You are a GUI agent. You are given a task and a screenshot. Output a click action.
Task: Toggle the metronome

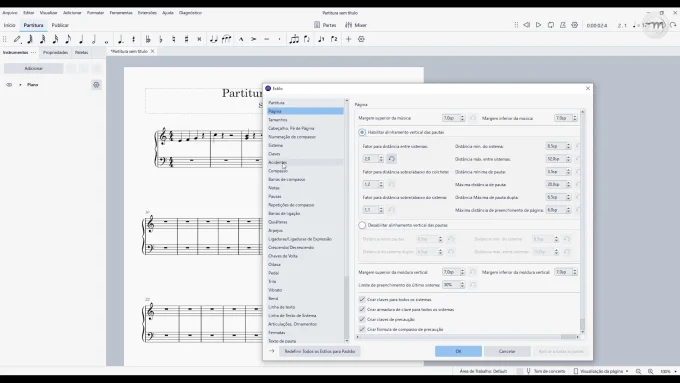(x=562, y=25)
